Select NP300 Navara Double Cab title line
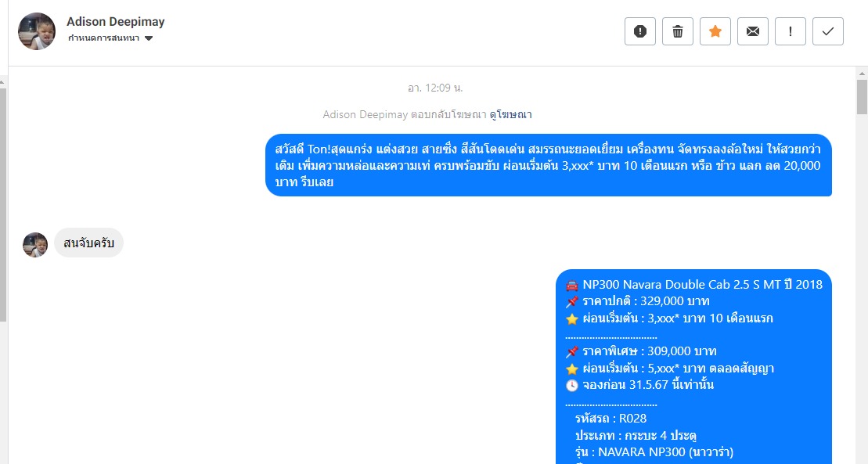Image resolution: width=868 pixels, height=464 pixels. point(693,285)
